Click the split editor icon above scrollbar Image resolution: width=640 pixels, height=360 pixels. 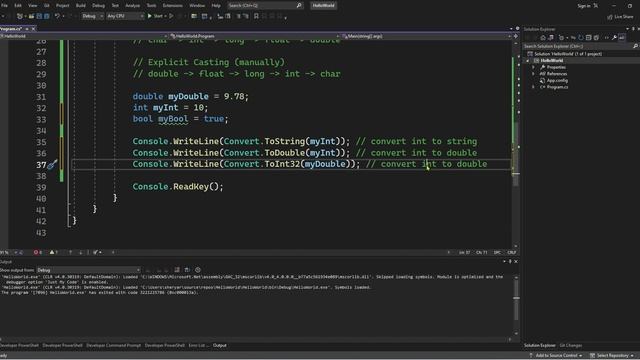[516, 36]
